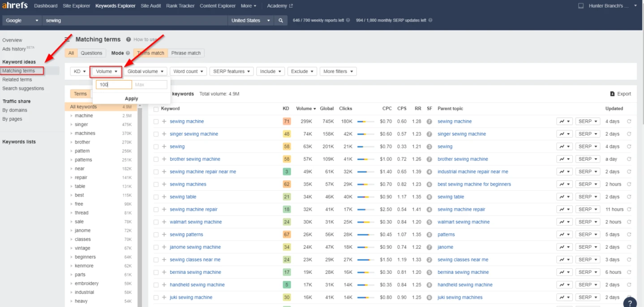
Task: Open SERP dropdown for 'sewing table' row
Action: coord(588,197)
